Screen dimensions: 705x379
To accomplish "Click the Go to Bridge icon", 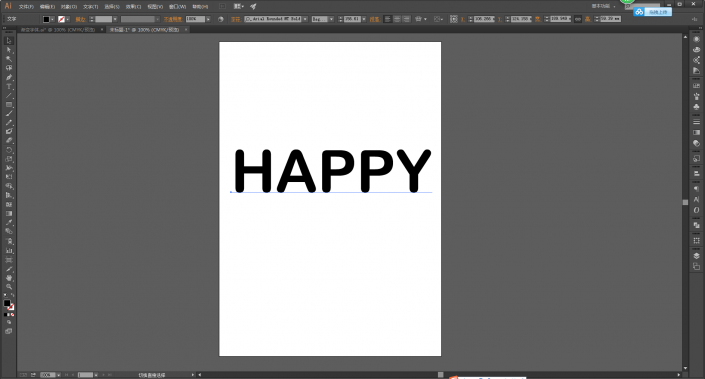I will point(223,6).
